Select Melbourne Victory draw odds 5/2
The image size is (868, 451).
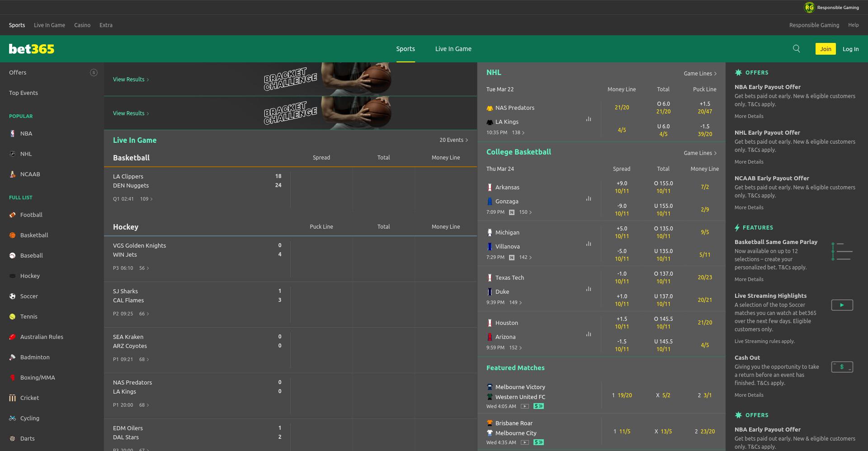(663, 395)
